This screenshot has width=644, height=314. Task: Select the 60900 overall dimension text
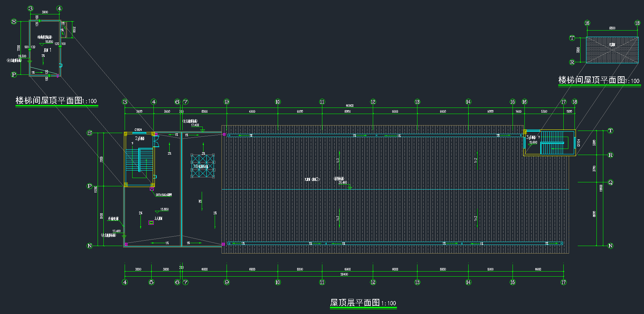point(349,106)
